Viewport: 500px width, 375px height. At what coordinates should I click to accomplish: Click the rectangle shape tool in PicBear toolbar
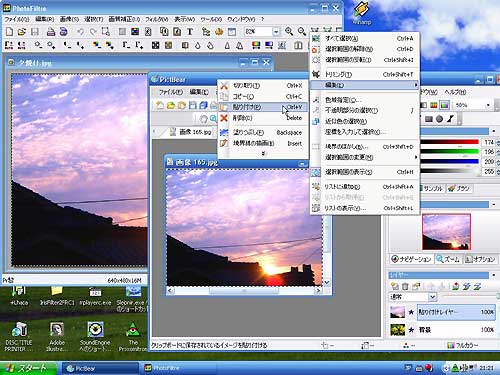pos(429,119)
